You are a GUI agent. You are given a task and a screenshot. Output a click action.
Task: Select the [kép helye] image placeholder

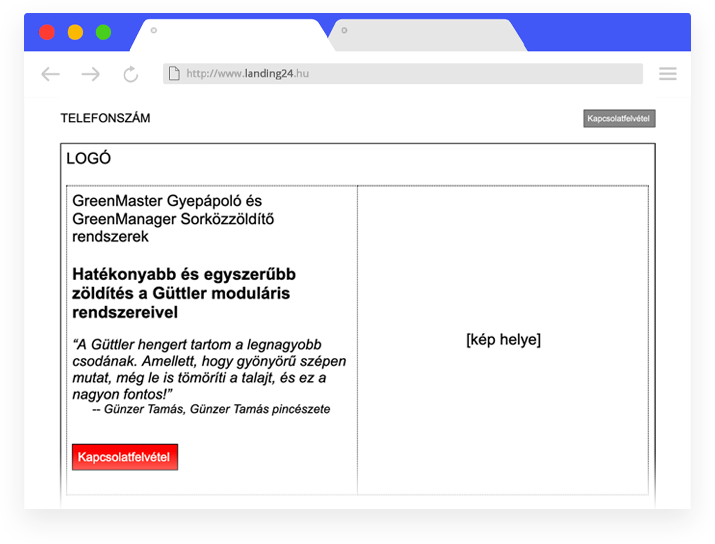click(x=503, y=340)
